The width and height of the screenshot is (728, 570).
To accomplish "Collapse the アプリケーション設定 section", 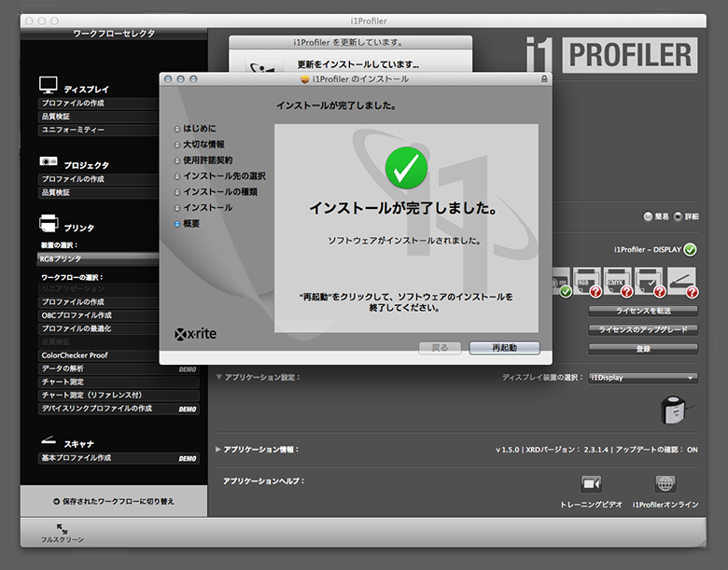I will [x=220, y=378].
